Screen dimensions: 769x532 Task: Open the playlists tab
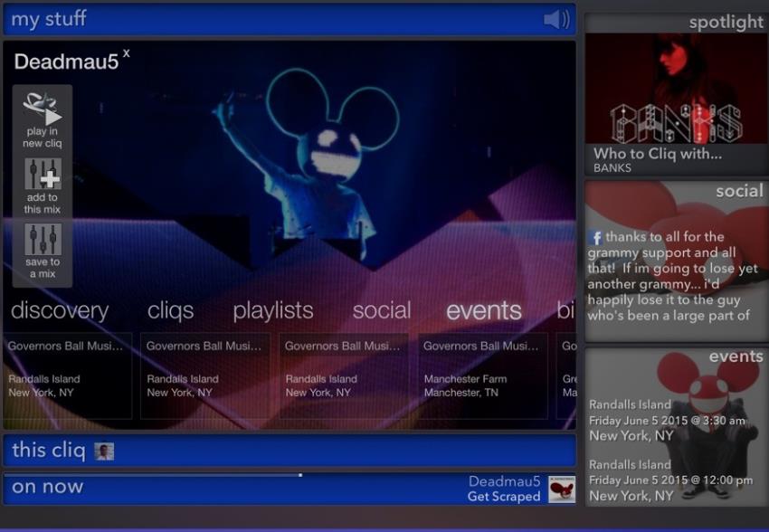(273, 310)
